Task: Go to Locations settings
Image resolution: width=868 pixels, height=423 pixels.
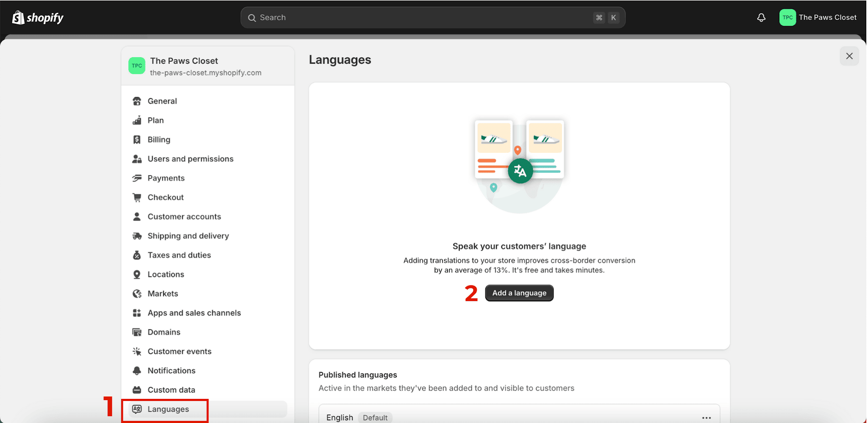Action: pyautogui.click(x=208, y=274)
